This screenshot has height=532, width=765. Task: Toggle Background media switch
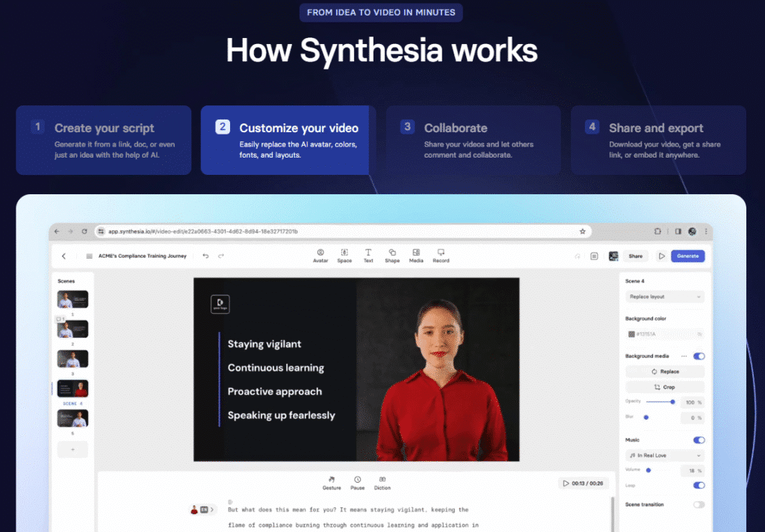[x=699, y=356]
